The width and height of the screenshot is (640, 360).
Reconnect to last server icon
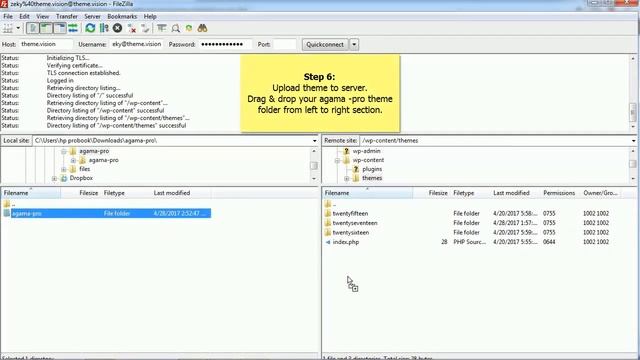coord(145,28)
